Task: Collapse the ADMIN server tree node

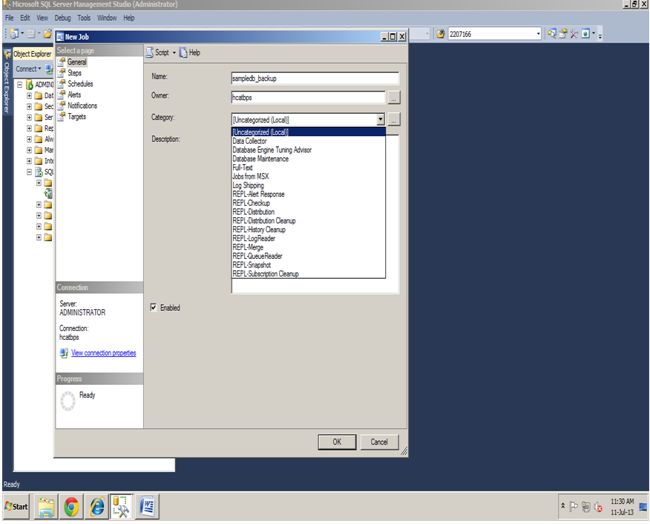Action: click(x=19, y=84)
